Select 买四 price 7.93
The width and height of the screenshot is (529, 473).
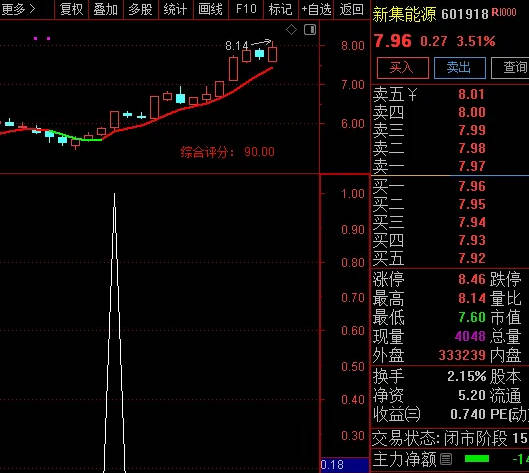tap(471, 241)
